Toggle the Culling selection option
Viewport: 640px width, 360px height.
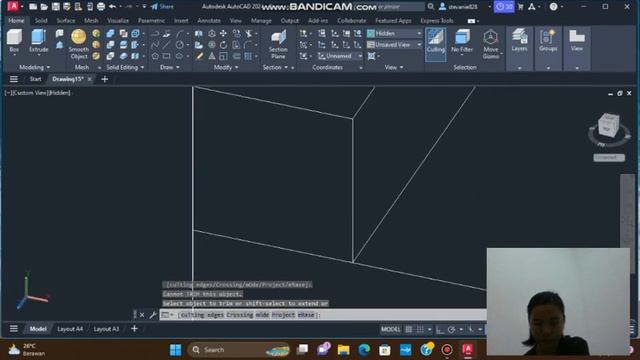click(436, 44)
